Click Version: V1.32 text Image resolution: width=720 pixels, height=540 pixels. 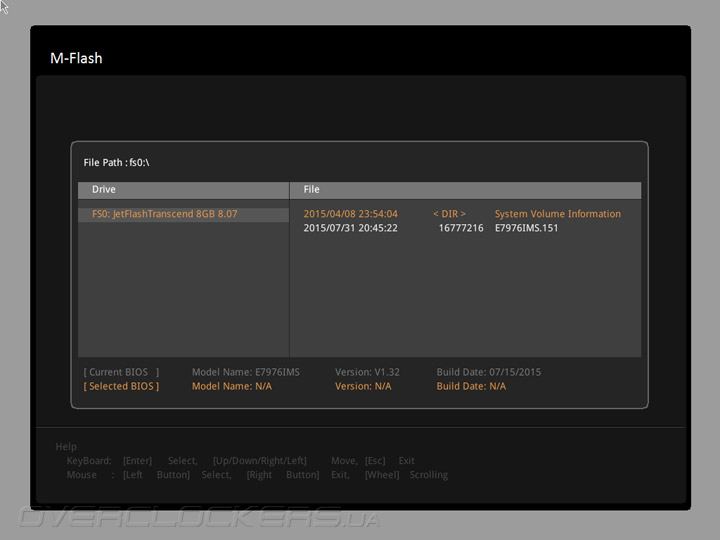click(367, 372)
